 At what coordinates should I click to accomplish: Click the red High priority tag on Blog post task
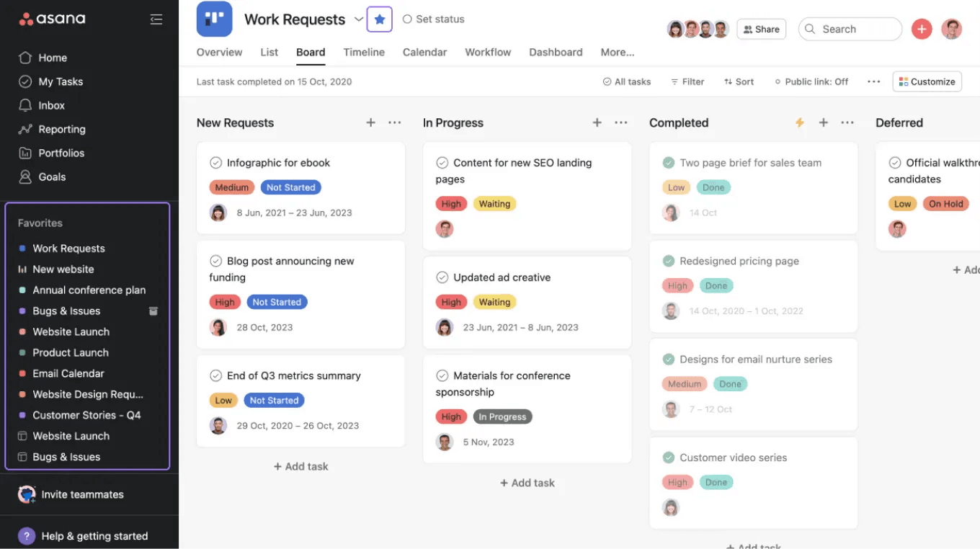coord(225,301)
